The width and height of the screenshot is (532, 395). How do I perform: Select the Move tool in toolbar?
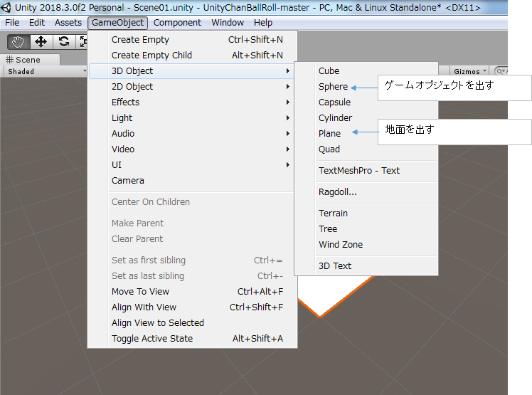41,42
